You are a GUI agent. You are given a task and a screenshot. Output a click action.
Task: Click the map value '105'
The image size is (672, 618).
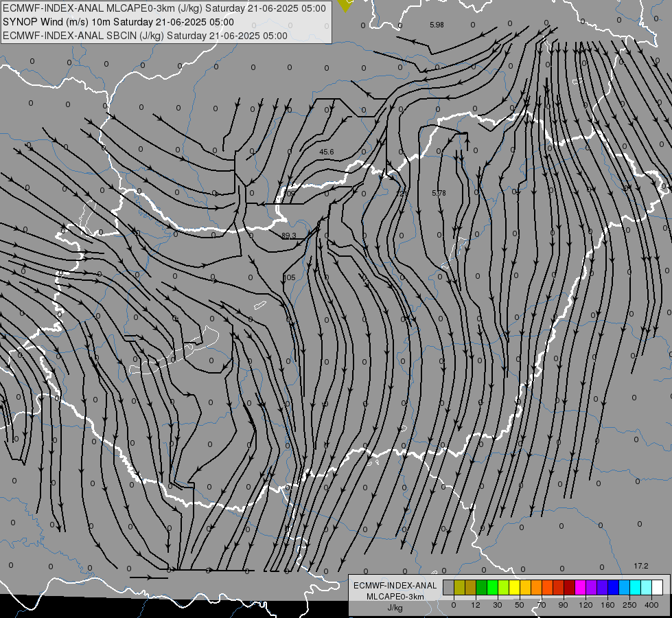pos(290,277)
